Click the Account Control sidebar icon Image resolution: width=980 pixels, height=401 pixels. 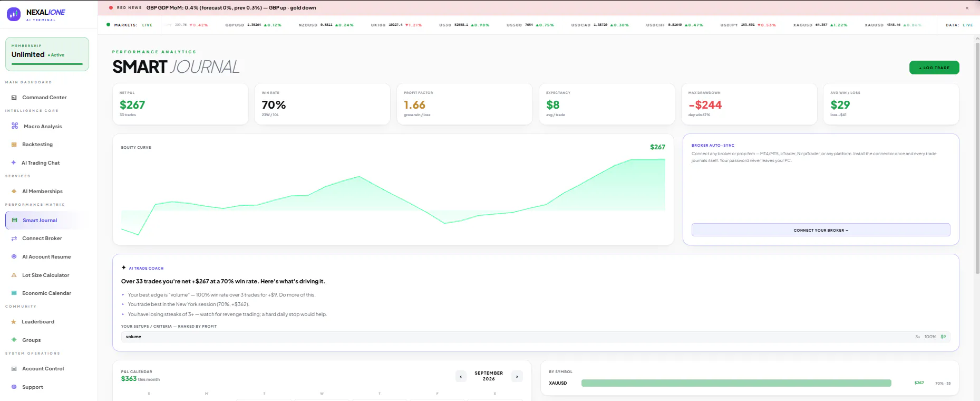tap(14, 369)
